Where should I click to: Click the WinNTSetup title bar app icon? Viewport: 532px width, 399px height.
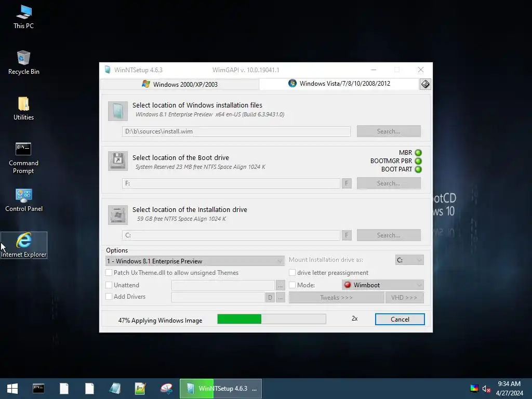(108, 70)
